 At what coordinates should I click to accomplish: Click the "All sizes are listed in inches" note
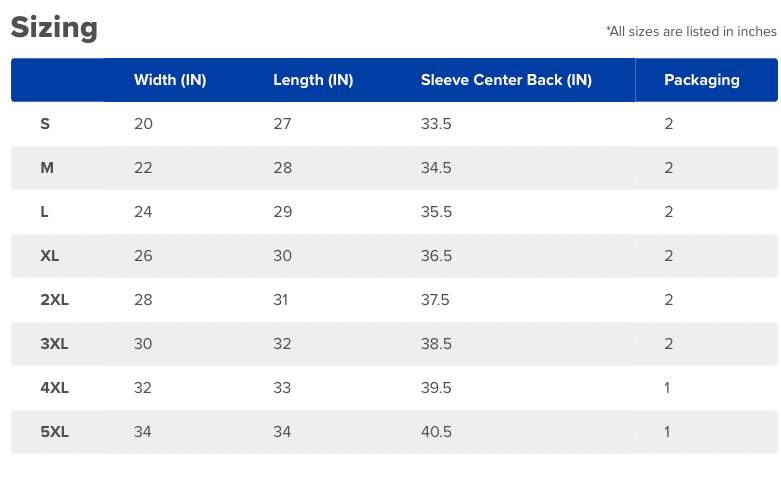tap(691, 32)
